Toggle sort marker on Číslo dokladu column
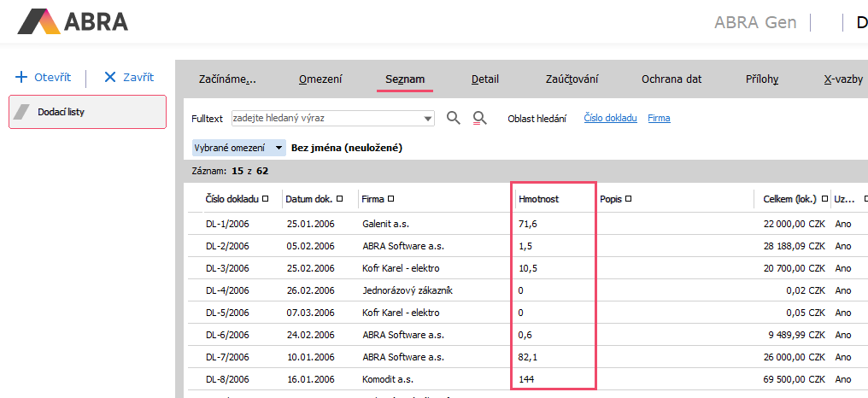The width and height of the screenshot is (868, 398). [265, 199]
